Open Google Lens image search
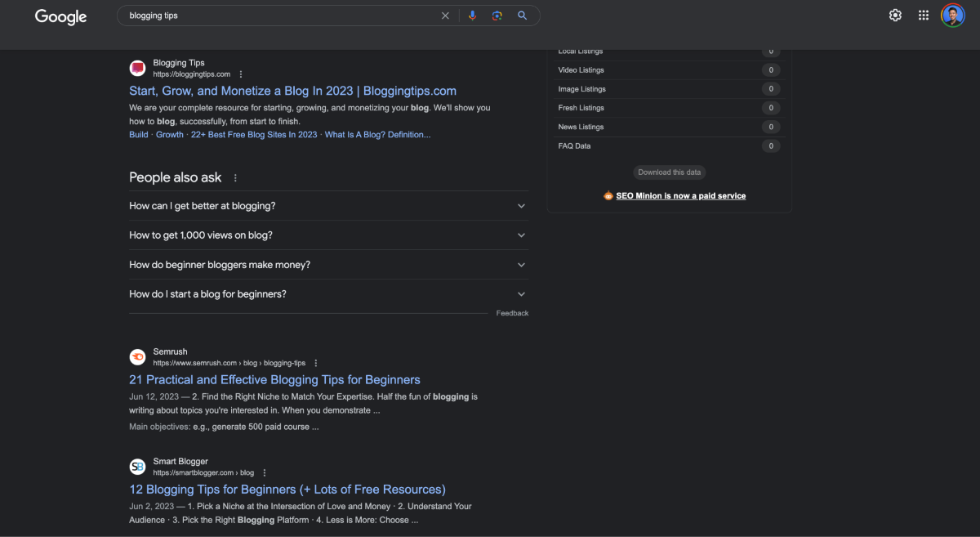The height and width of the screenshot is (537, 980). pyautogui.click(x=497, y=16)
